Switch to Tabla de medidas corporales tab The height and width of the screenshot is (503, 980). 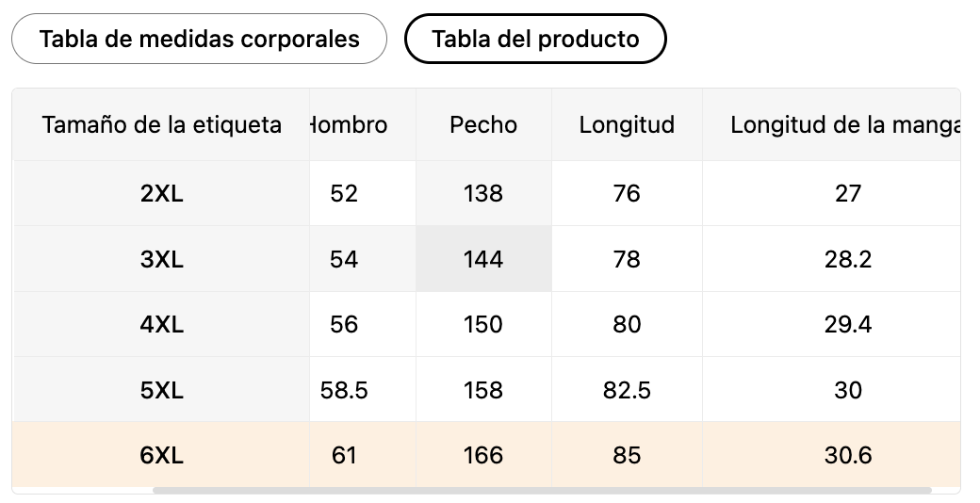coord(200,39)
